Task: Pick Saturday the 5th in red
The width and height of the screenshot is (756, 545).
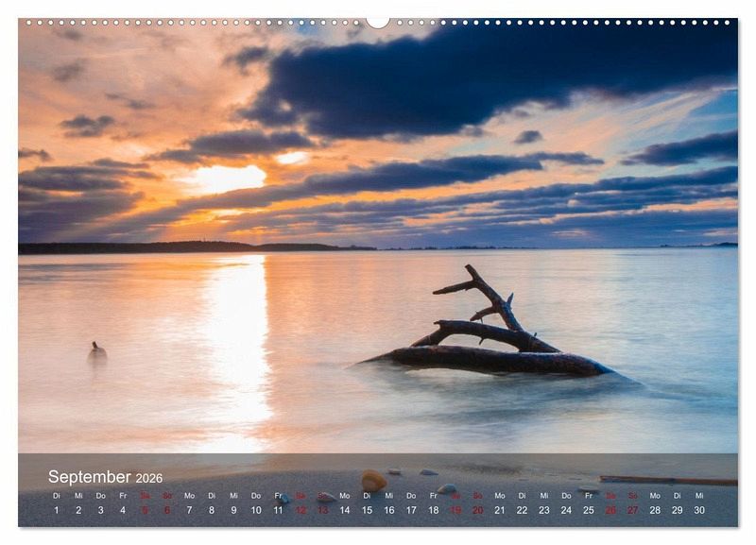Action: click(145, 510)
